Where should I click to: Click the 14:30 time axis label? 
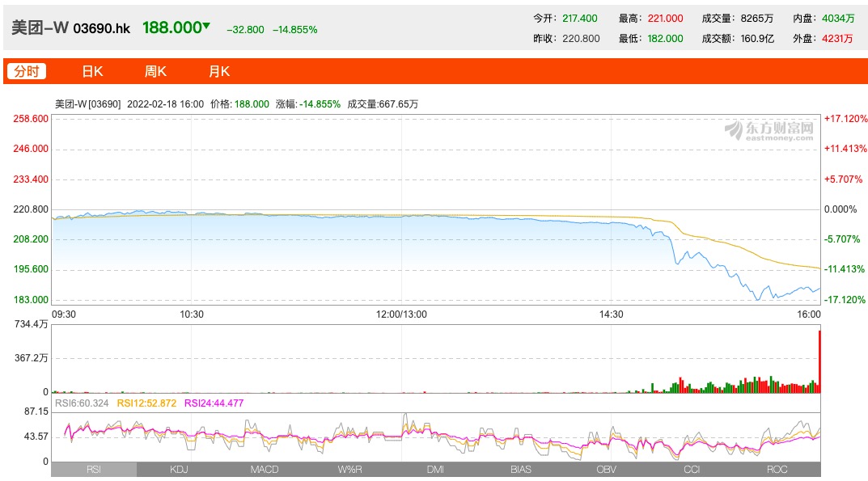611,314
